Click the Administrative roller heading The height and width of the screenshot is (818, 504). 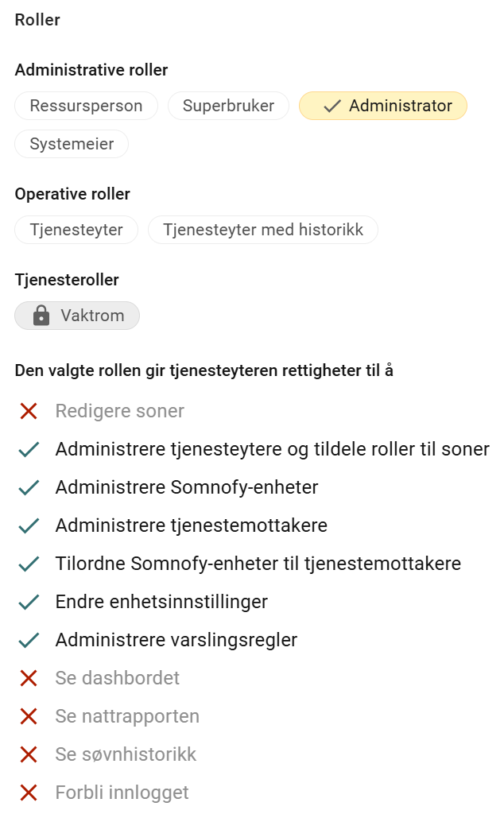[91, 70]
